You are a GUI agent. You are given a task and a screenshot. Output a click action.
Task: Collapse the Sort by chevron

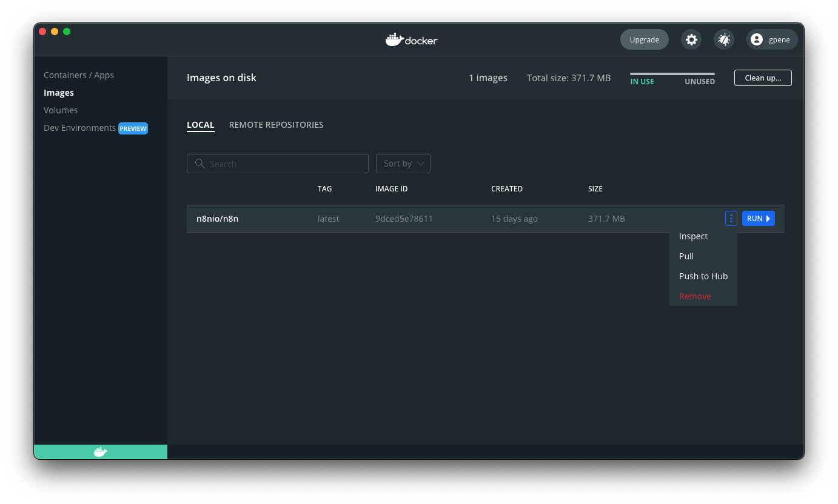coord(420,164)
